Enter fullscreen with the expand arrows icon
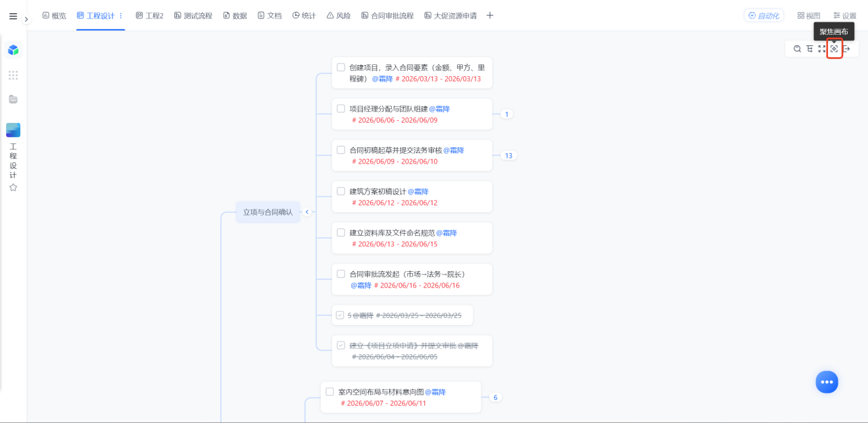 coord(822,49)
